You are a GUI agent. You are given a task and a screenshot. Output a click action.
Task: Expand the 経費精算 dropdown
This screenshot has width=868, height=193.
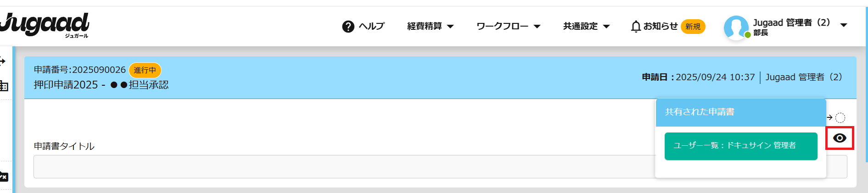[430, 26]
